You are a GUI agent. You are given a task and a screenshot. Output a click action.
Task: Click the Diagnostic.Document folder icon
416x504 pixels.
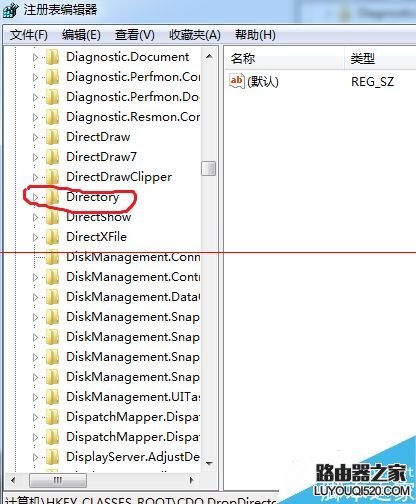point(52,57)
